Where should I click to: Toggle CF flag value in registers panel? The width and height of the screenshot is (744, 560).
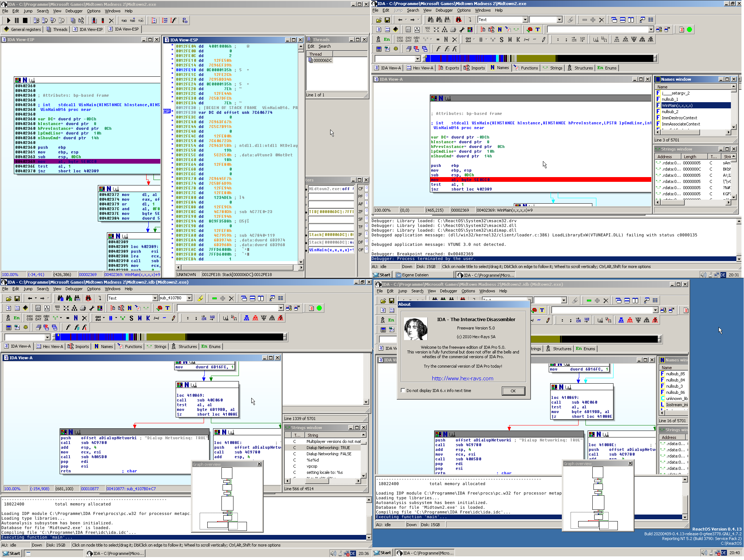pos(367,188)
